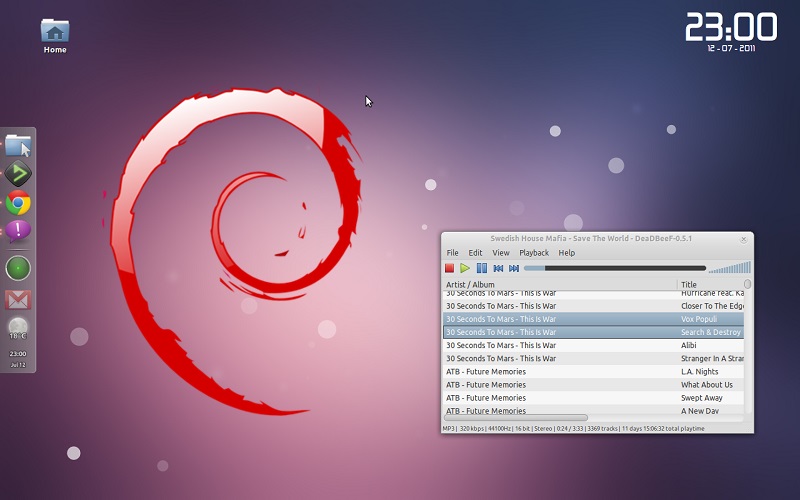The width and height of the screenshot is (800, 500).
Task: Click the DeaDBeeF window title bar
Action: [x=591, y=238]
